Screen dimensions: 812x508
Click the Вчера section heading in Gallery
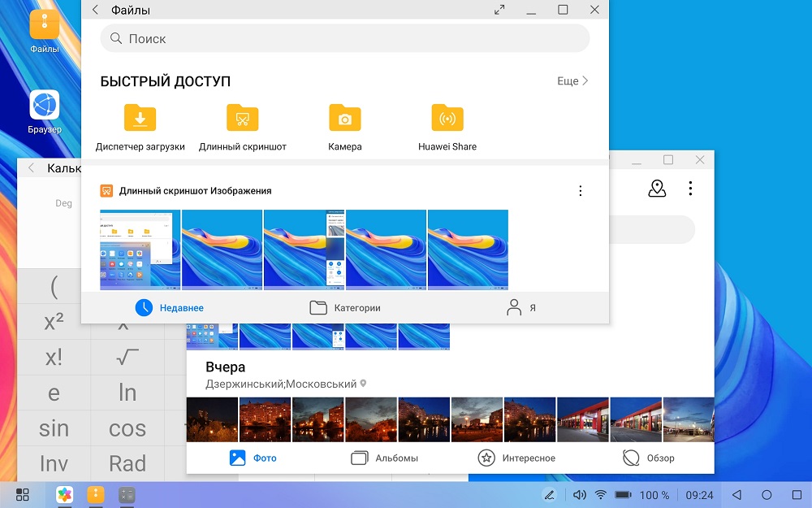pyautogui.click(x=225, y=367)
